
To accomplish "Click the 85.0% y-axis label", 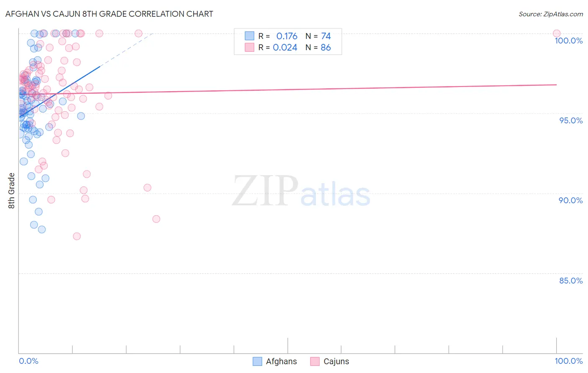I will 571,281.
